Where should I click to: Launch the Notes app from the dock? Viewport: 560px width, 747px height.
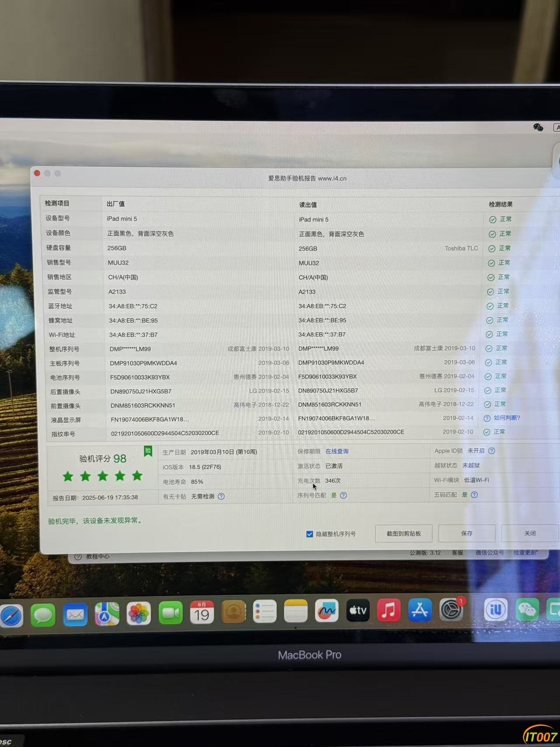click(296, 610)
